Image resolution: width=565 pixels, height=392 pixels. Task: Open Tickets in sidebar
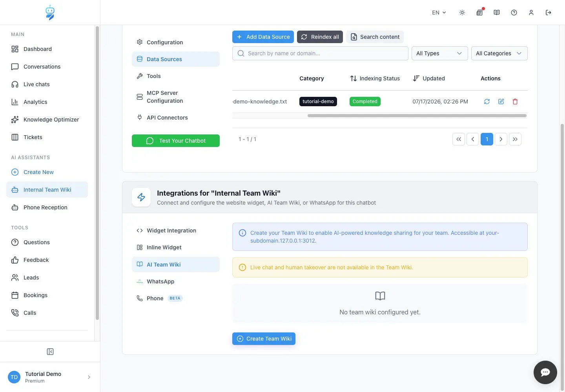coord(47,137)
